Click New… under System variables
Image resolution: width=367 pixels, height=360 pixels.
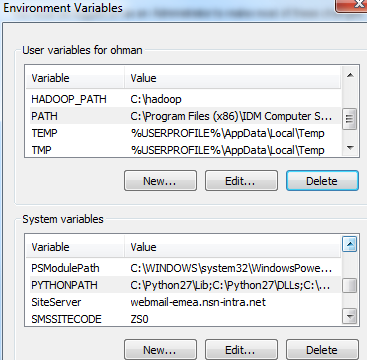160,350
